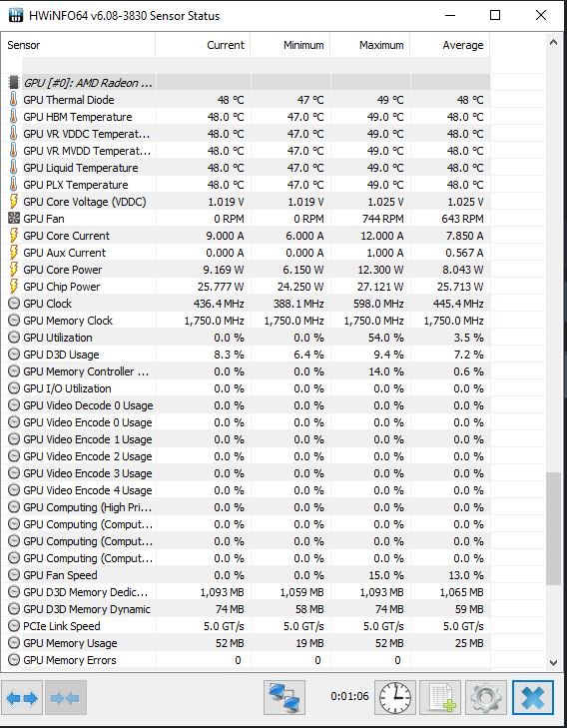The width and height of the screenshot is (567, 728).
Task: Click circle icon beside PCIe Link Speed
Action: [x=14, y=626]
